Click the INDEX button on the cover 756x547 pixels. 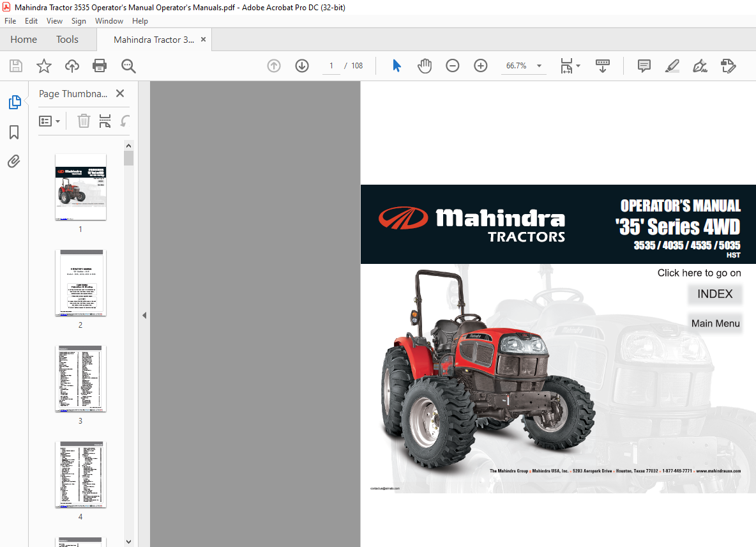point(714,294)
